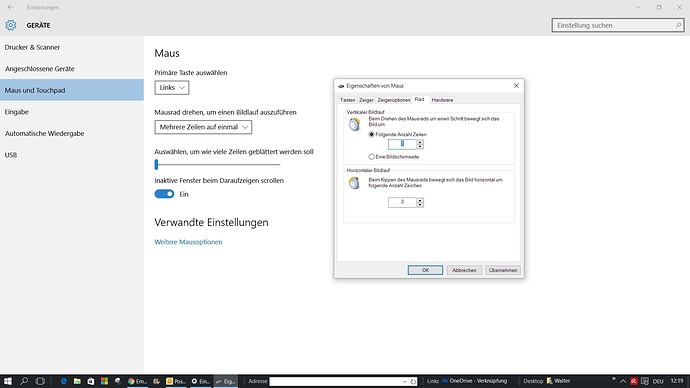Toggle Inaktive Fenster scrollen switch
Screen dimensions: 690x388
click(164, 194)
